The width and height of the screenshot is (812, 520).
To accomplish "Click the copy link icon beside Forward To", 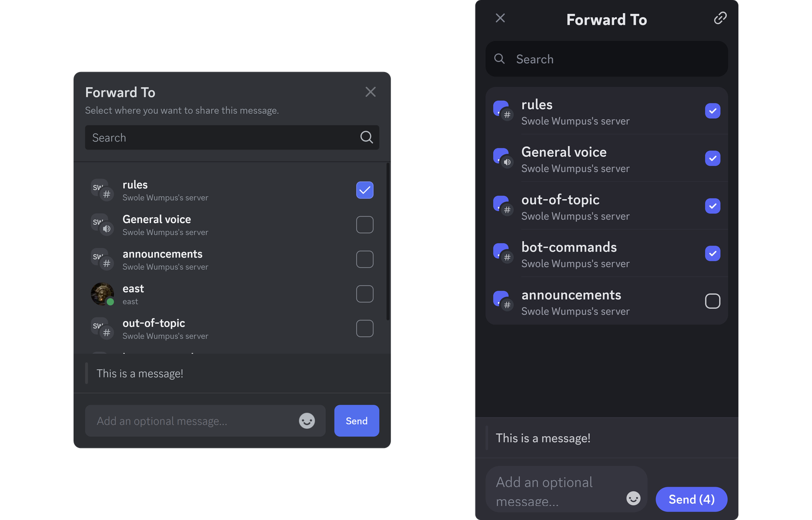I will point(720,18).
